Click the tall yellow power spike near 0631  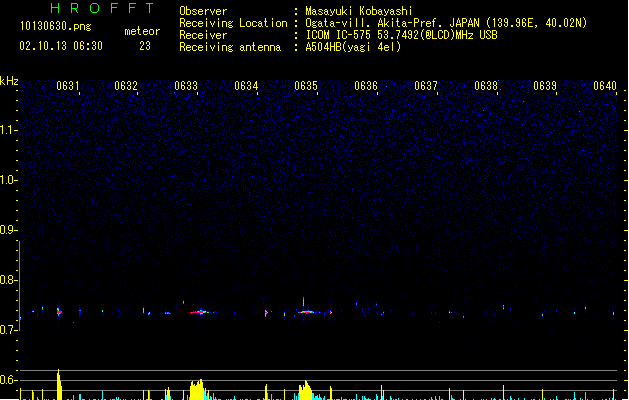click(59, 384)
